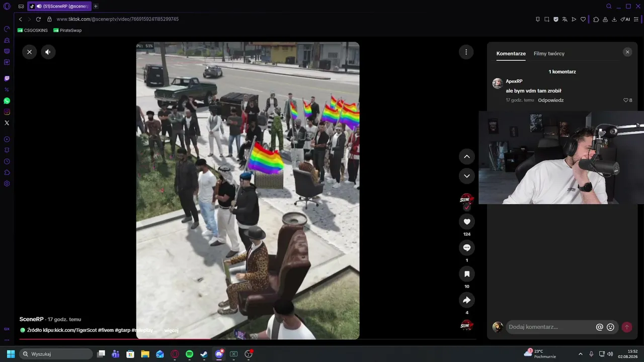The height and width of the screenshot is (362, 644).
Task: Open Instagram in the Opera sidebar
Action: 7,112
